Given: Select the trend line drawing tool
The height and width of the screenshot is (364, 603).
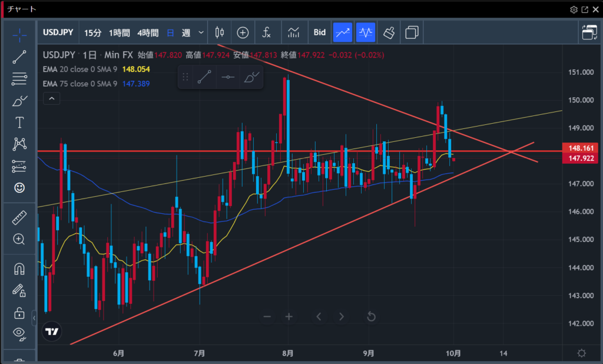Looking at the screenshot, I should coord(19,57).
